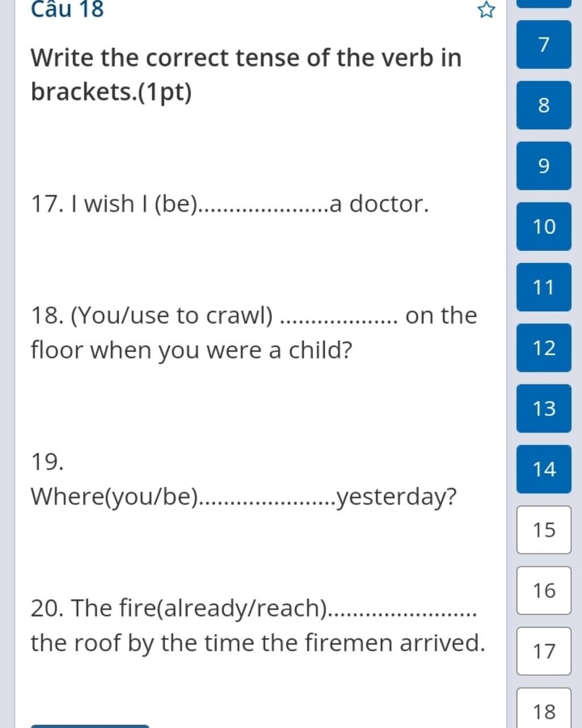Go to question 17 box
The height and width of the screenshot is (728, 582).
pos(544,651)
